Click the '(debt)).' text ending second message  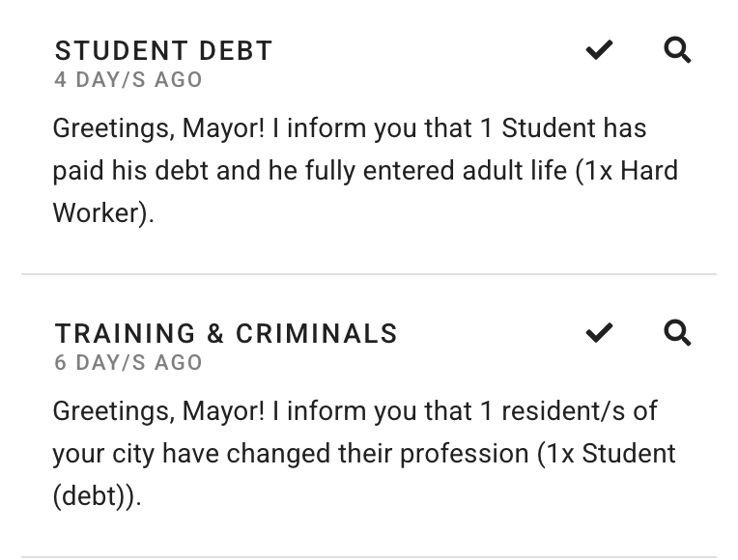pyautogui.click(x=97, y=496)
